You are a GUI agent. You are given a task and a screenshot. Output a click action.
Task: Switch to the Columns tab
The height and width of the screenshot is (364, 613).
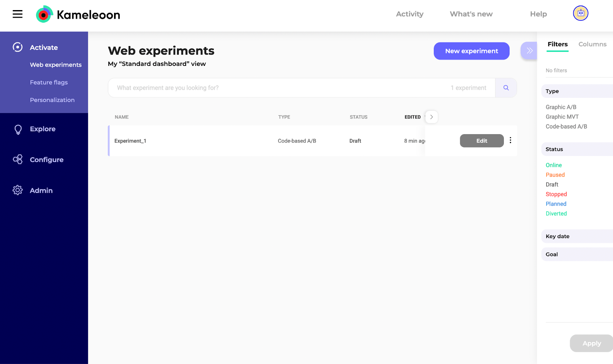coord(592,44)
